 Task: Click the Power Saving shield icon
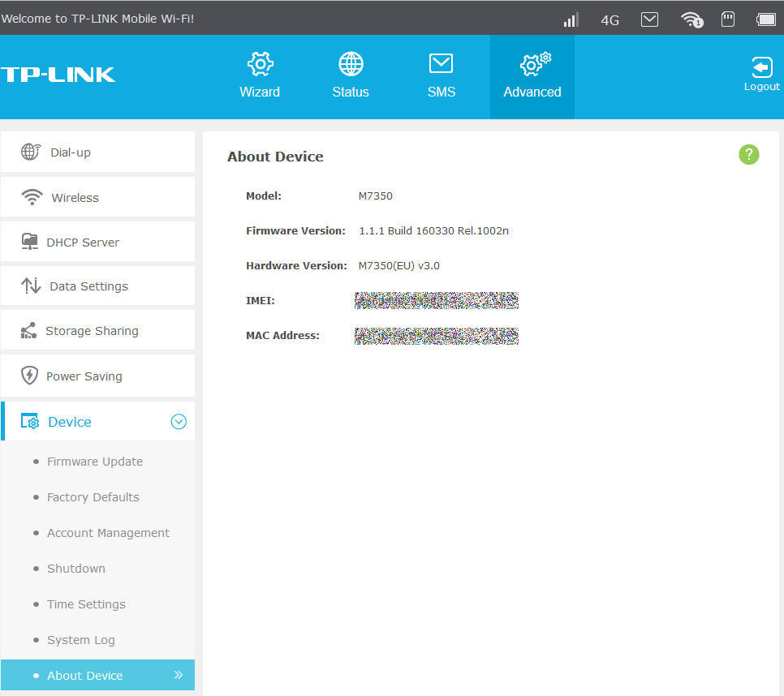pos(29,376)
